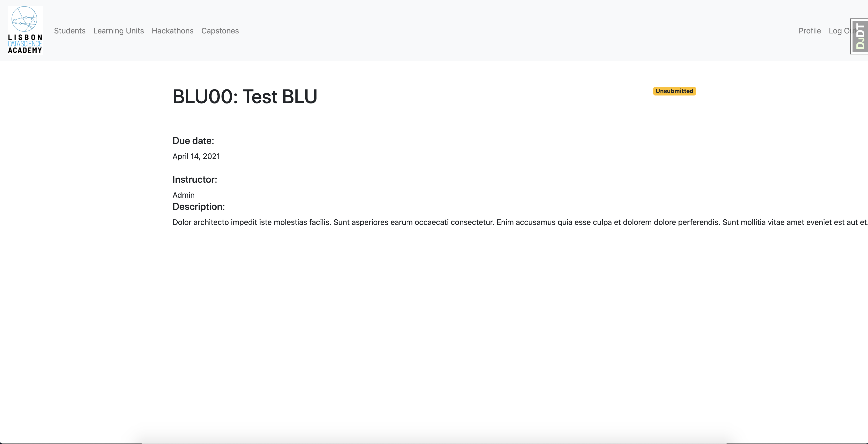868x444 pixels.
Task: Click the Instructor heading
Action: [194, 179]
